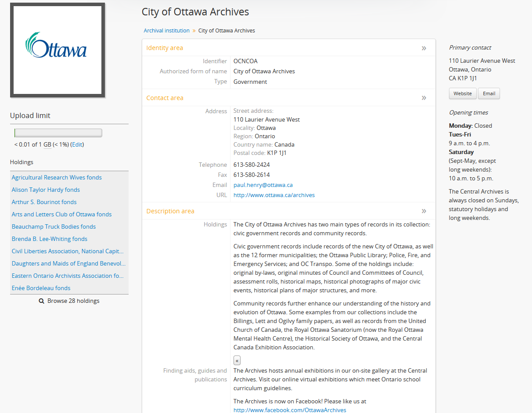Go to Archival institution breadcrumb
Image resolution: width=532 pixels, height=413 pixels.
(x=166, y=31)
